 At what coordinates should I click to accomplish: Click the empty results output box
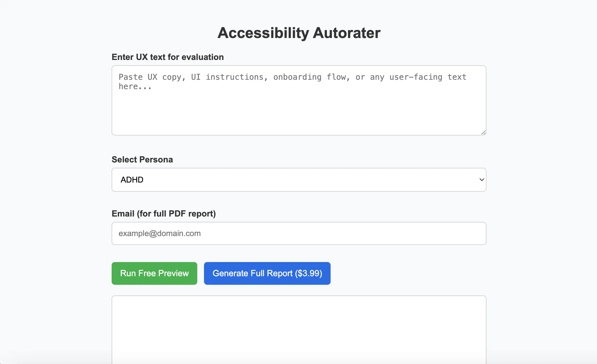[x=299, y=330]
